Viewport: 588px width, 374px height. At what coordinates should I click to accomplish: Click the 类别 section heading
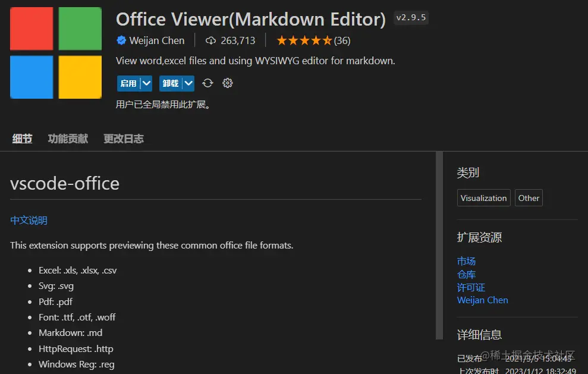(468, 172)
